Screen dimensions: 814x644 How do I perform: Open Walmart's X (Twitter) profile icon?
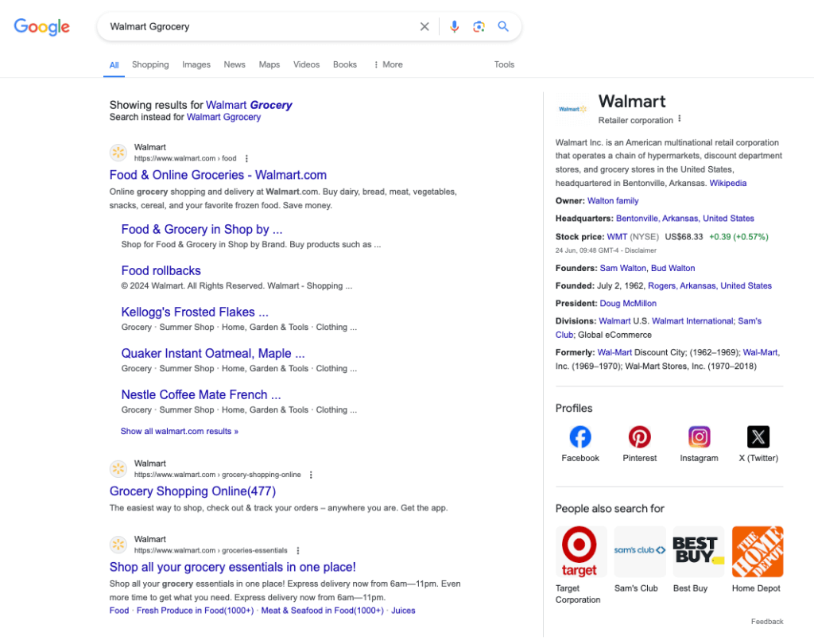click(758, 436)
